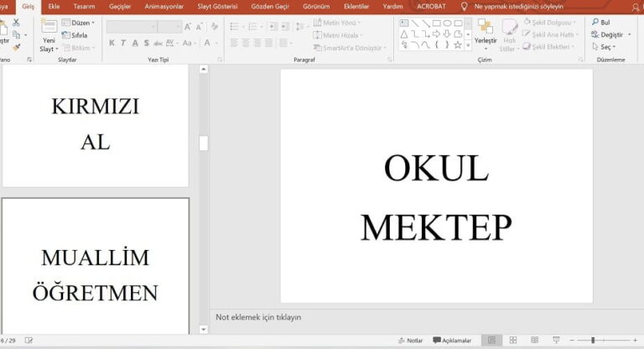Pick the font color A button

click(207, 43)
